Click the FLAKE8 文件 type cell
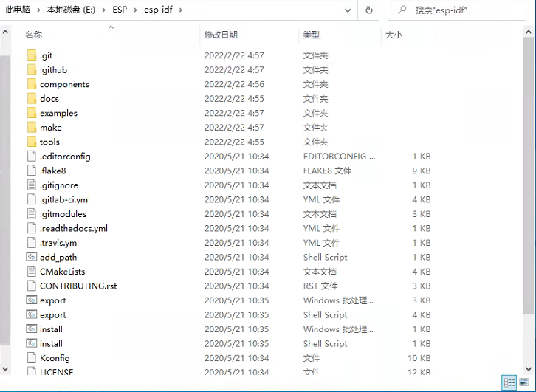The height and width of the screenshot is (392, 536). pyautogui.click(x=327, y=171)
